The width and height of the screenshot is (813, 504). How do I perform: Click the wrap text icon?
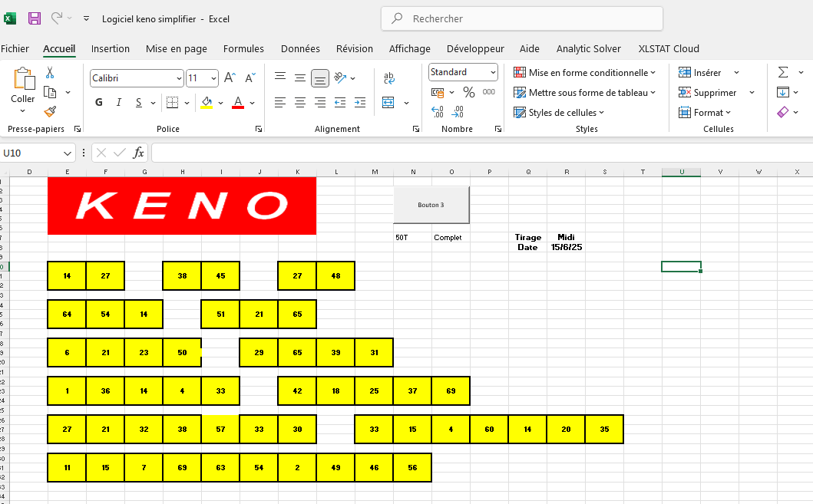pos(389,78)
